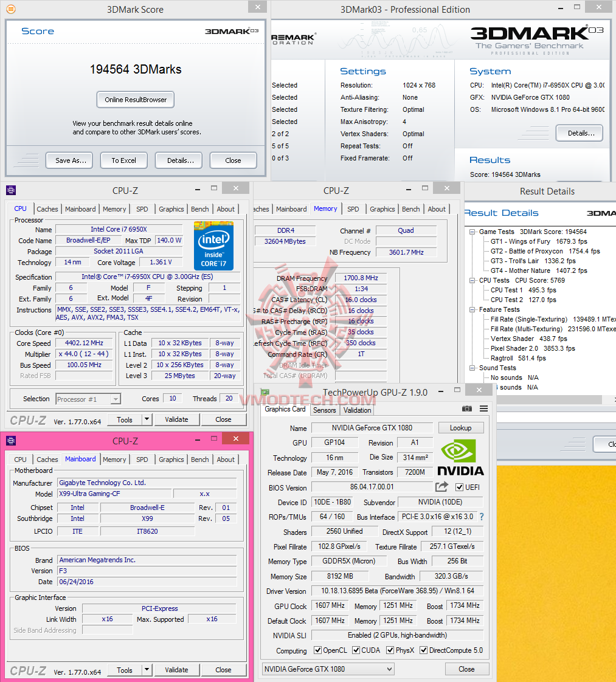
Task: Switch to the Sensors tab in GPU-Z
Action: click(x=325, y=410)
